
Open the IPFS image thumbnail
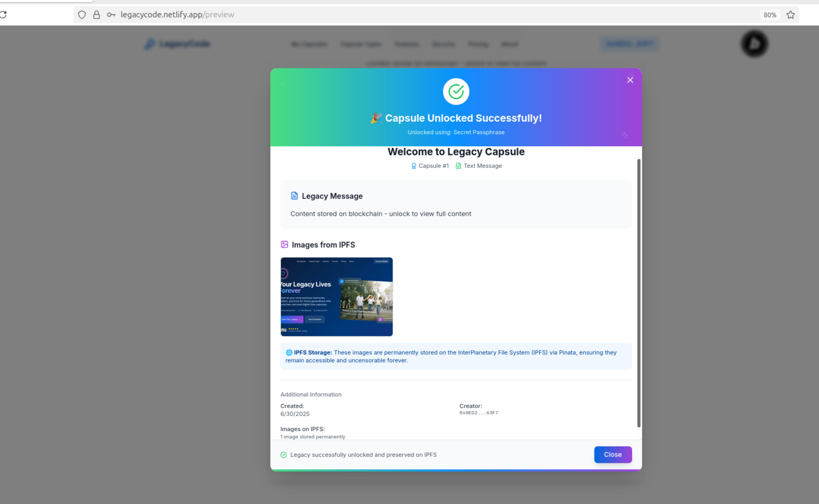(x=336, y=296)
